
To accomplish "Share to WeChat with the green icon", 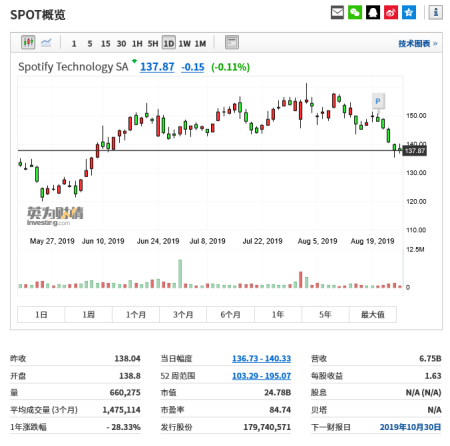I will coord(355,13).
